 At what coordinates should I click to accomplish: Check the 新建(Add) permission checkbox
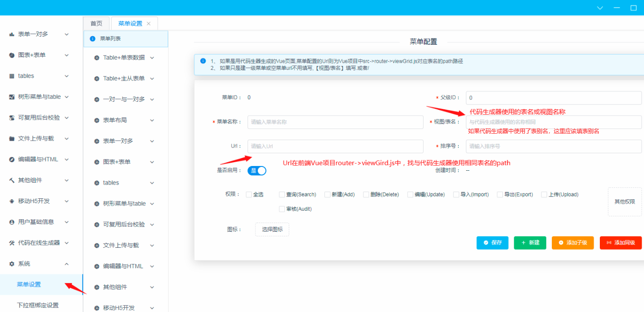coord(327,195)
